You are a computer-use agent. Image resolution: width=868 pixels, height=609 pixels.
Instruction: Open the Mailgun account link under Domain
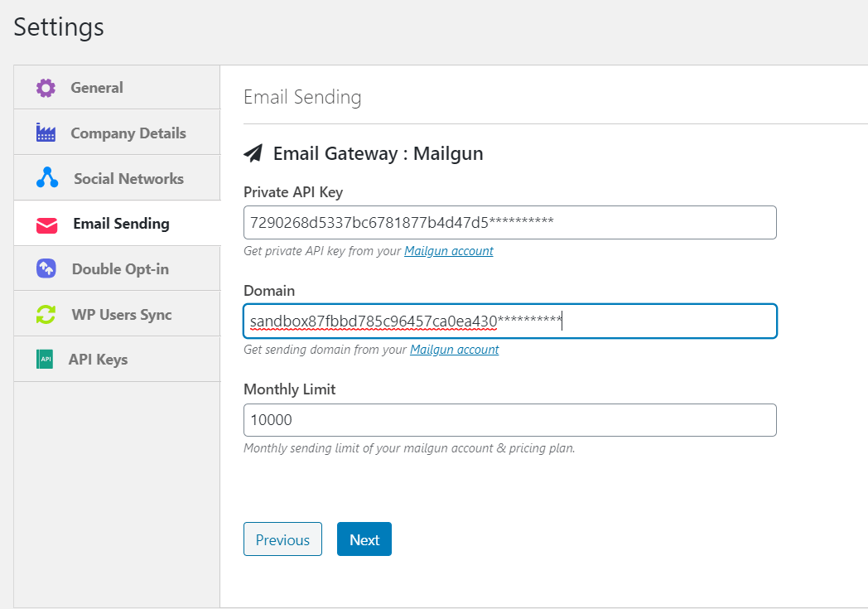click(x=454, y=349)
